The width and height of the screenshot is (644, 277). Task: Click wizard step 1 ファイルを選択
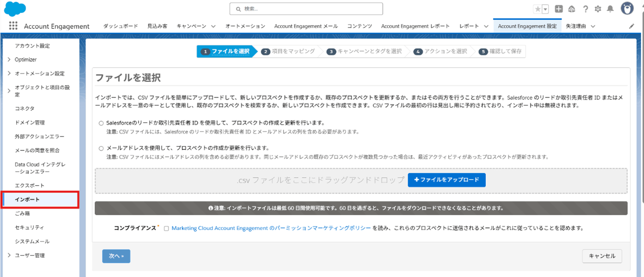[226, 52]
